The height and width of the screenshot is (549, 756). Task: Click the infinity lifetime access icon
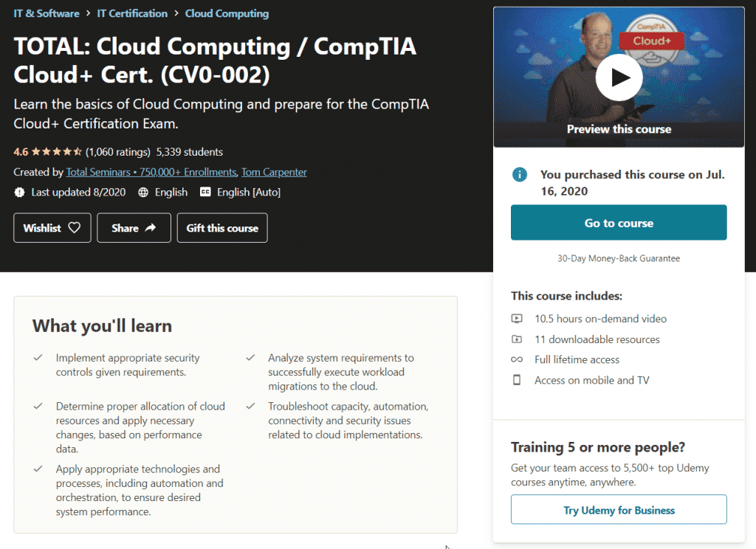(x=517, y=359)
